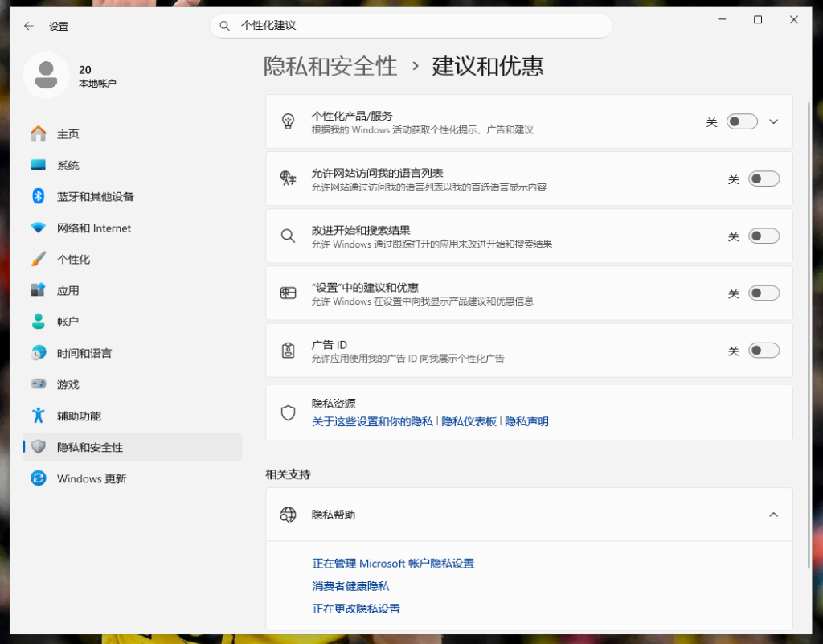Click the 本地帐户 profile name
This screenshot has width=823, height=644.
[x=97, y=84]
